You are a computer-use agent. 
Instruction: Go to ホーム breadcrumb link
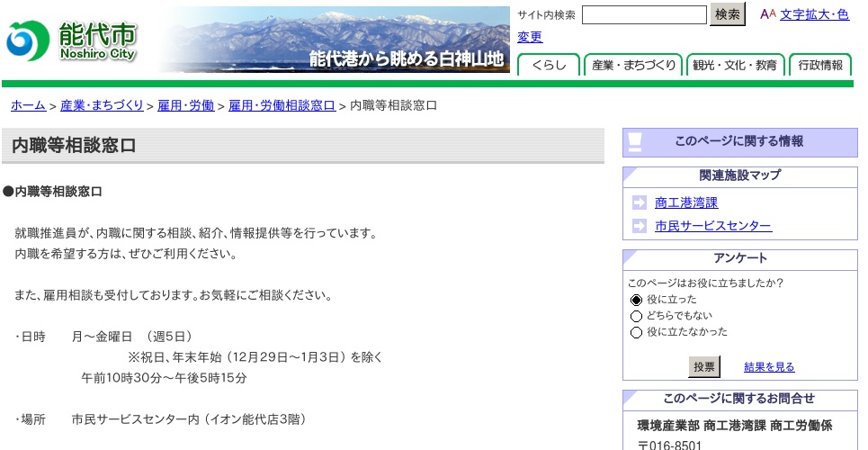tap(28, 105)
